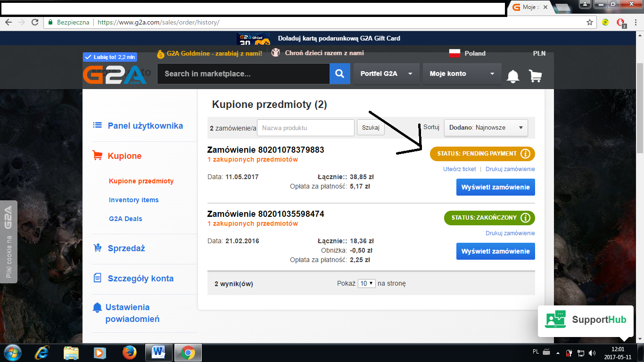This screenshot has width=644, height=362.
Task: Reload the page
Action: point(35,22)
